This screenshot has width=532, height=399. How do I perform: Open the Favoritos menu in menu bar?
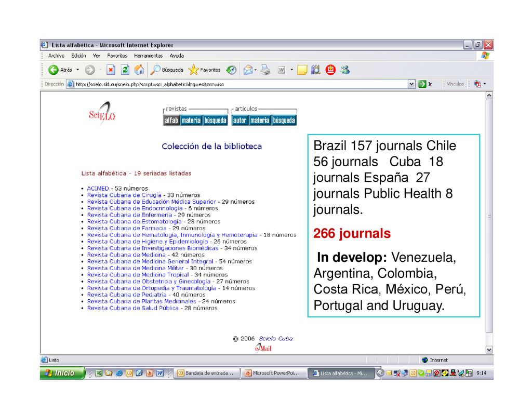point(117,56)
